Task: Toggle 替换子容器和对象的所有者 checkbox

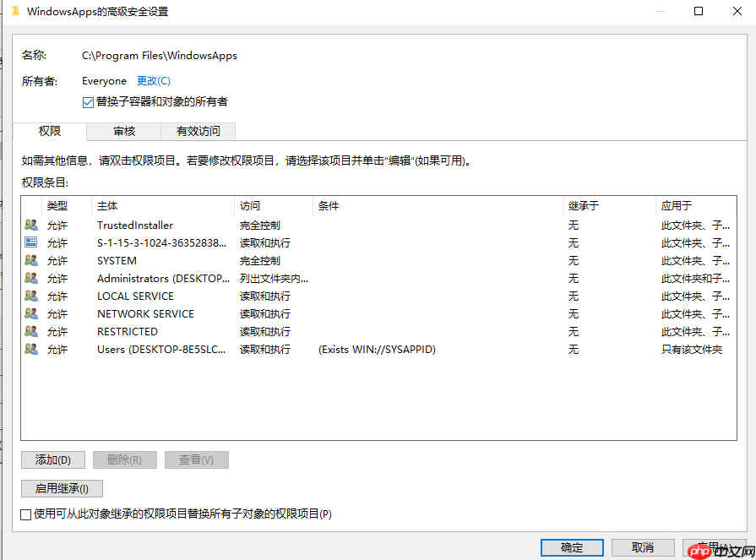Action: (88, 102)
